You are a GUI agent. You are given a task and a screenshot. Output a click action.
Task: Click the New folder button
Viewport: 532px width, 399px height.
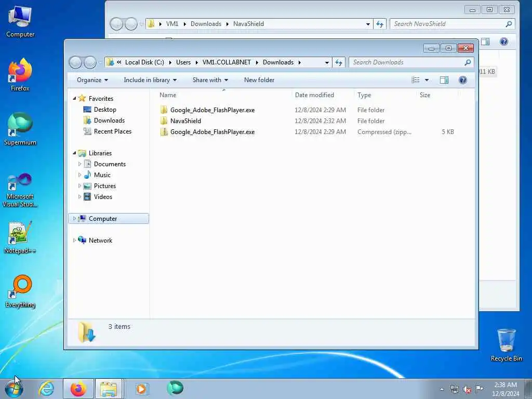(259, 80)
